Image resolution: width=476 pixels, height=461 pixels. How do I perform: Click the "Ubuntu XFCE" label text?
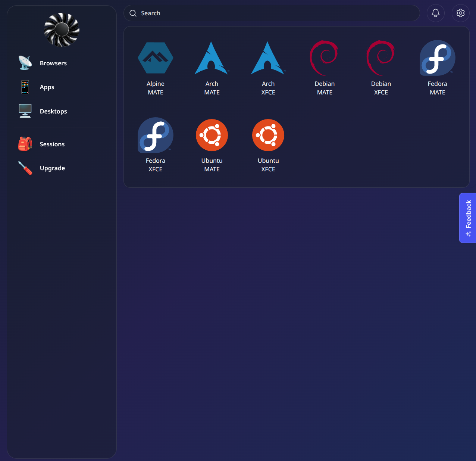point(268,165)
